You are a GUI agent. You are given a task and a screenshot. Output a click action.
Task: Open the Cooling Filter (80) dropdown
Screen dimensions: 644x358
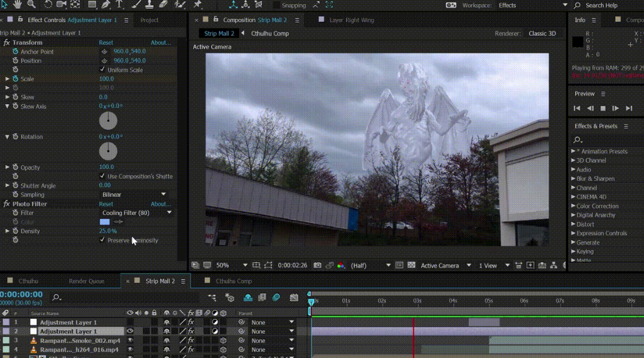pos(136,213)
